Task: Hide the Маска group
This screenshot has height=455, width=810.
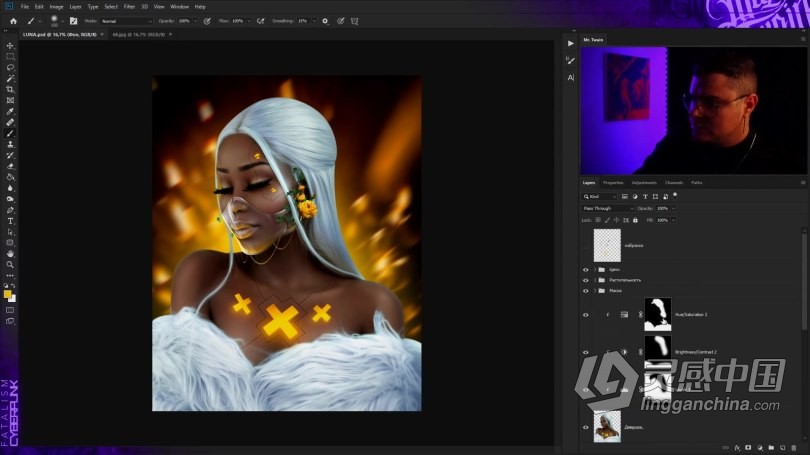Action: point(585,291)
